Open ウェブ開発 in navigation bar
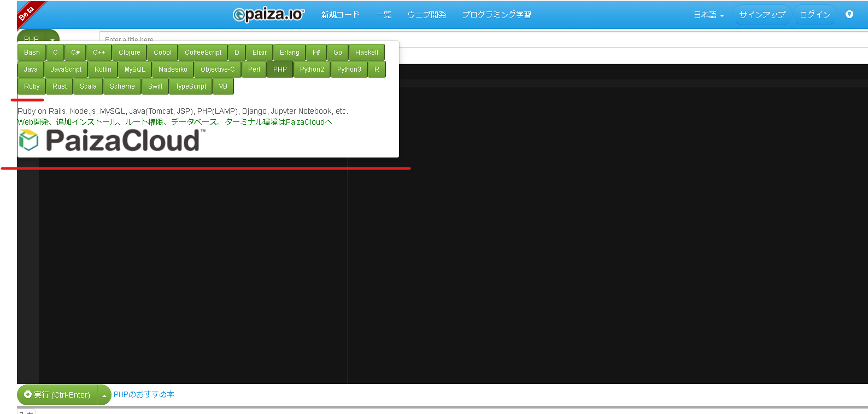Screen dimensions: 868x414 [426, 15]
